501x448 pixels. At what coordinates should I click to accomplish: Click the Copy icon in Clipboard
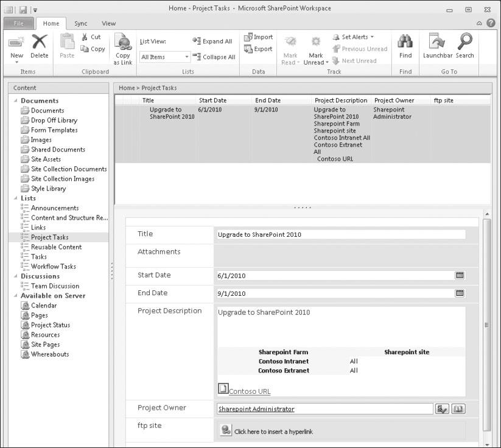tap(85, 49)
